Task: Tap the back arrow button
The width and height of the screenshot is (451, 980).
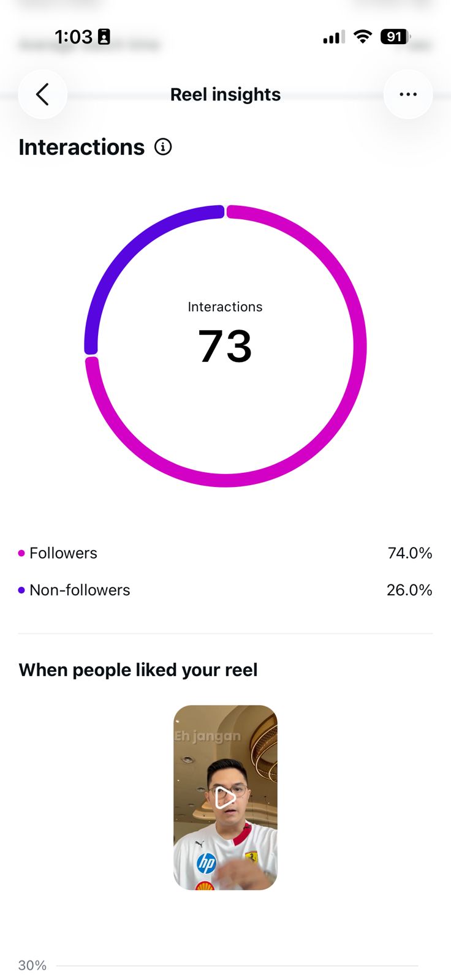Action: tap(42, 94)
